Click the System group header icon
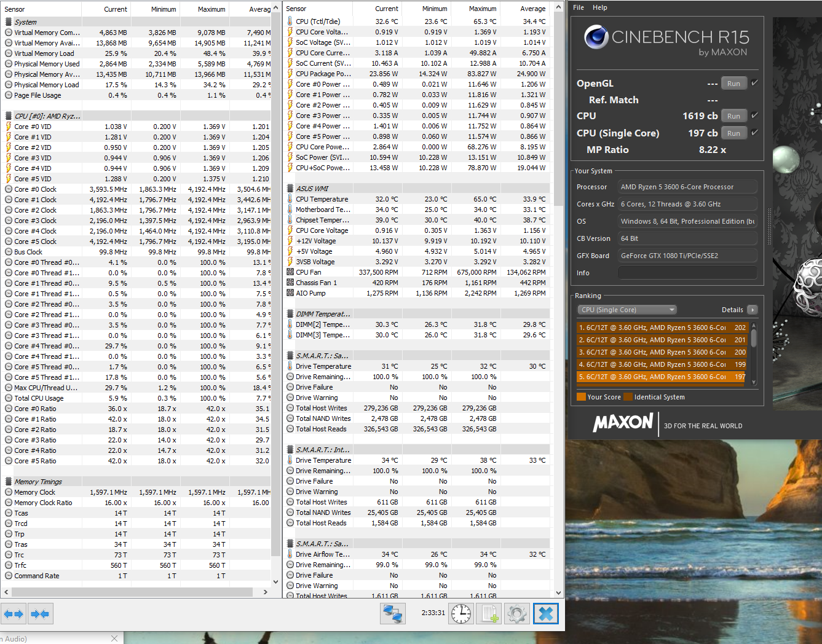The height and width of the screenshot is (644, 822). click(x=9, y=22)
